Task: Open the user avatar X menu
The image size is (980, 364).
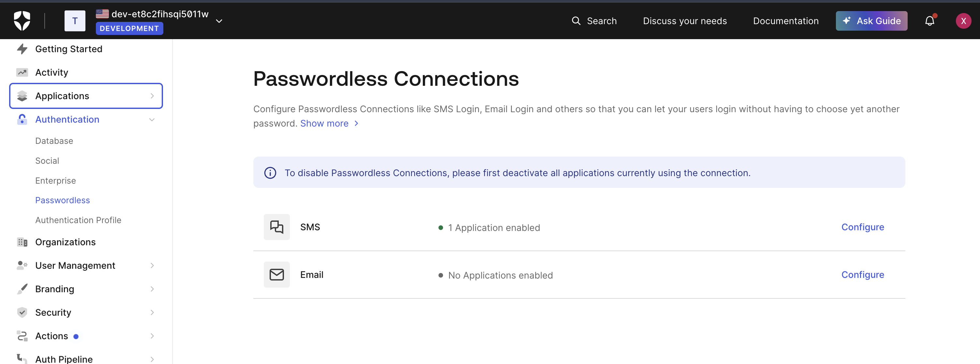Action: 963,21
